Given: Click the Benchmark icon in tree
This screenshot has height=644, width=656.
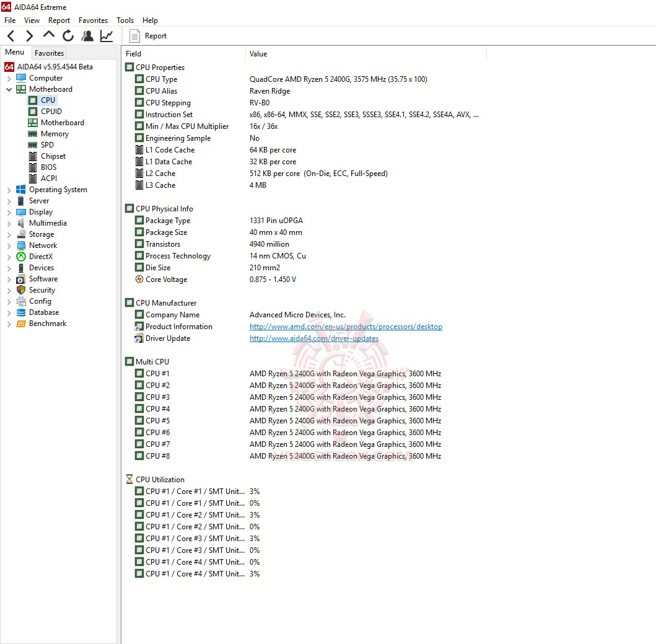Looking at the screenshot, I should point(21,324).
